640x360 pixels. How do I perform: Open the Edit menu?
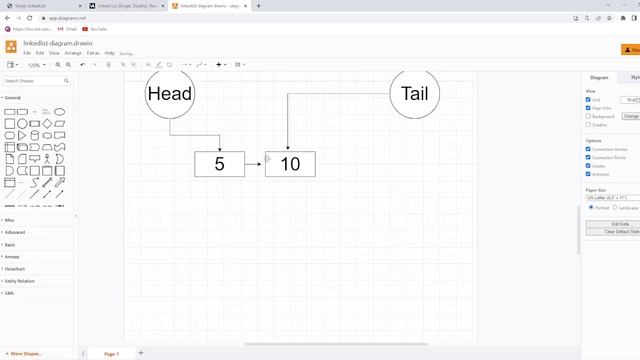(x=40, y=53)
